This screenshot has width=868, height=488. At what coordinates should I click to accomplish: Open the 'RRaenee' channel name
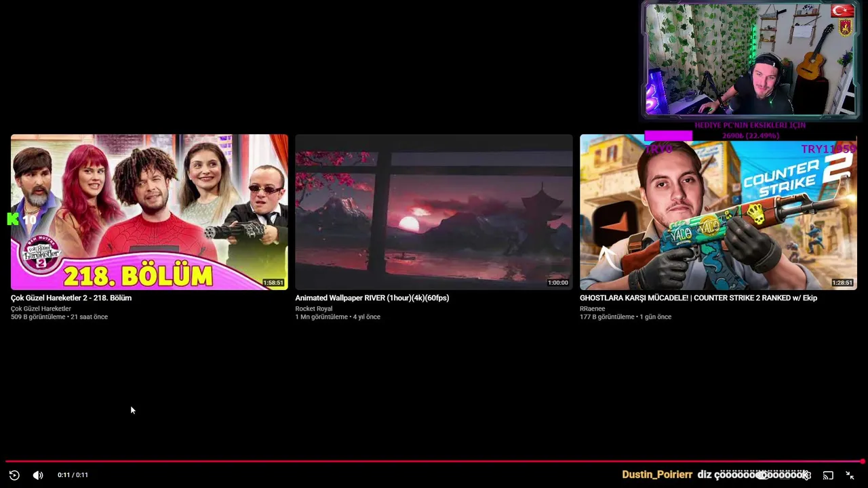[x=593, y=309]
